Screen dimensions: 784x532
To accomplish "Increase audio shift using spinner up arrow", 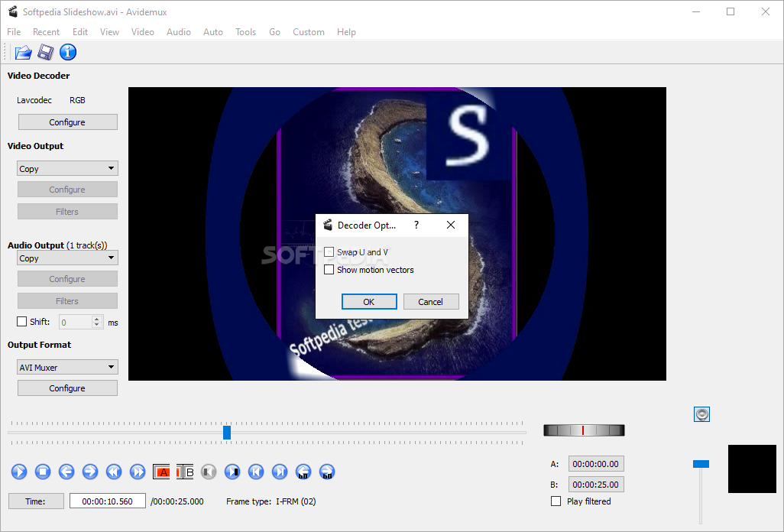I will coord(97,319).
